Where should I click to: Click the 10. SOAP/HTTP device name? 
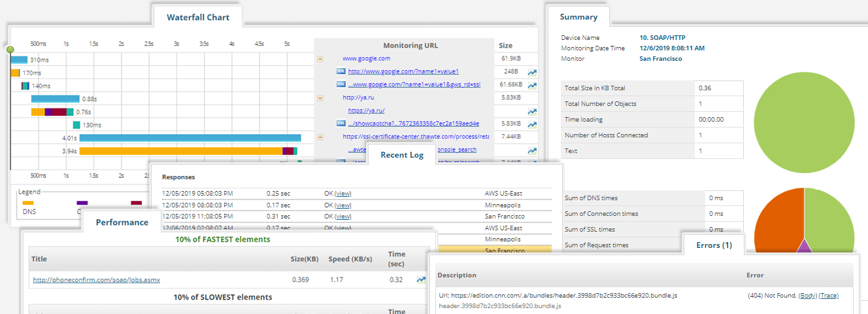point(663,38)
